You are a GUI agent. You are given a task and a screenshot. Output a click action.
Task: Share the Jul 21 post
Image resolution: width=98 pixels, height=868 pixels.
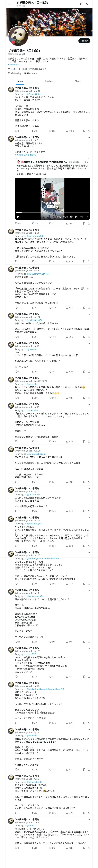pos(89,261)
